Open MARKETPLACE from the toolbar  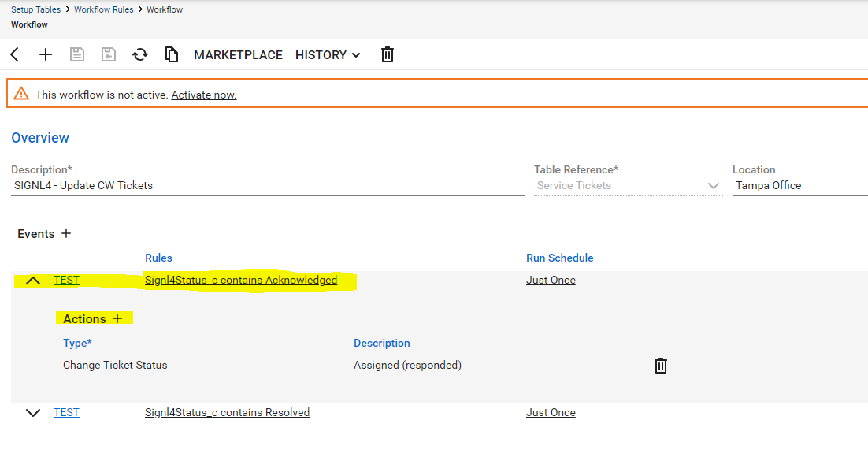pos(238,55)
